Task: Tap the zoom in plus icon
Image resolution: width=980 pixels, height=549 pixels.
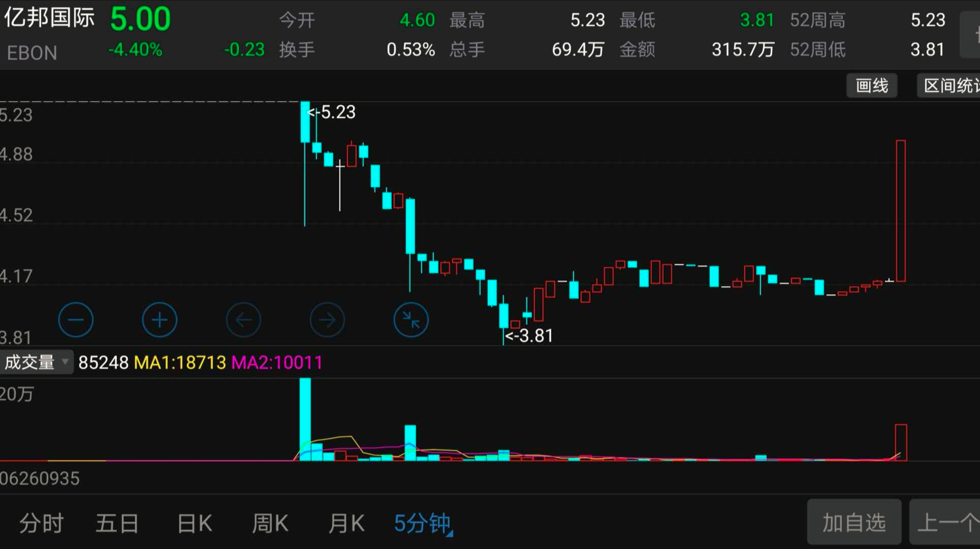Action: coord(159,320)
